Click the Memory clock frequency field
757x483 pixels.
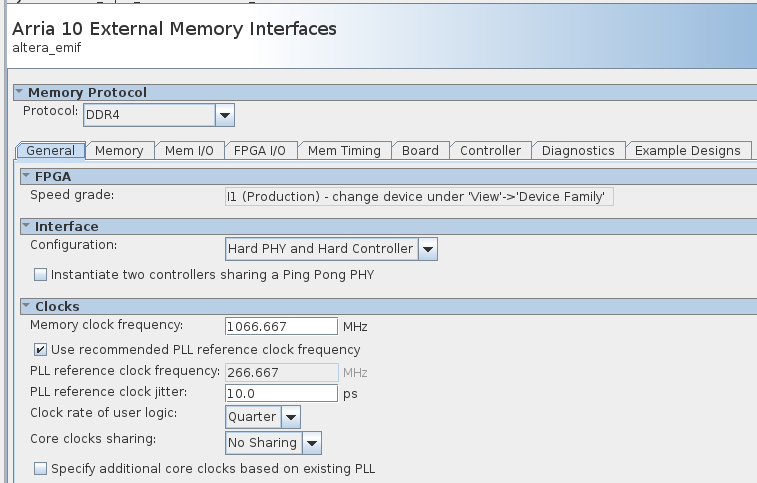(x=281, y=326)
